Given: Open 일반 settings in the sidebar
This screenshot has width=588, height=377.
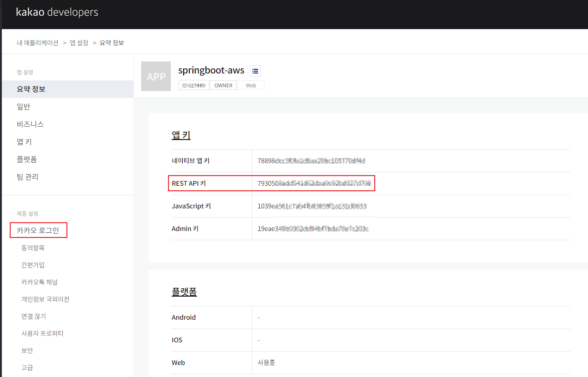Looking at the screenshot, I should pyautogui.click(x=24, y=107).
